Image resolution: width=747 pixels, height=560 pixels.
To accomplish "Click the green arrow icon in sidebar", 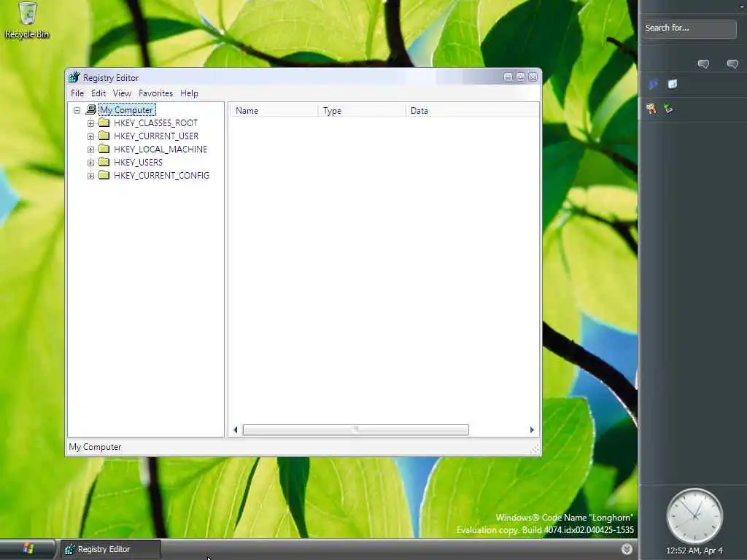I will [668, 109].
